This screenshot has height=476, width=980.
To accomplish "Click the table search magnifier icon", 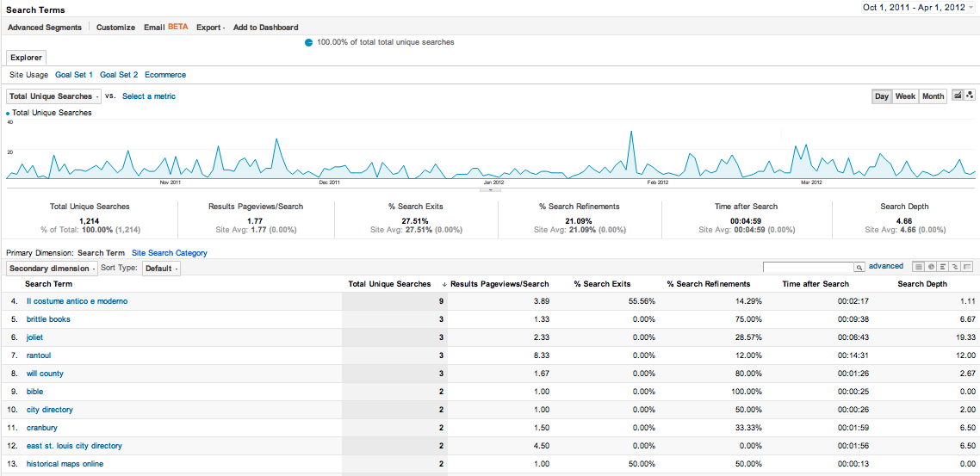I will (x=859, y=268).
